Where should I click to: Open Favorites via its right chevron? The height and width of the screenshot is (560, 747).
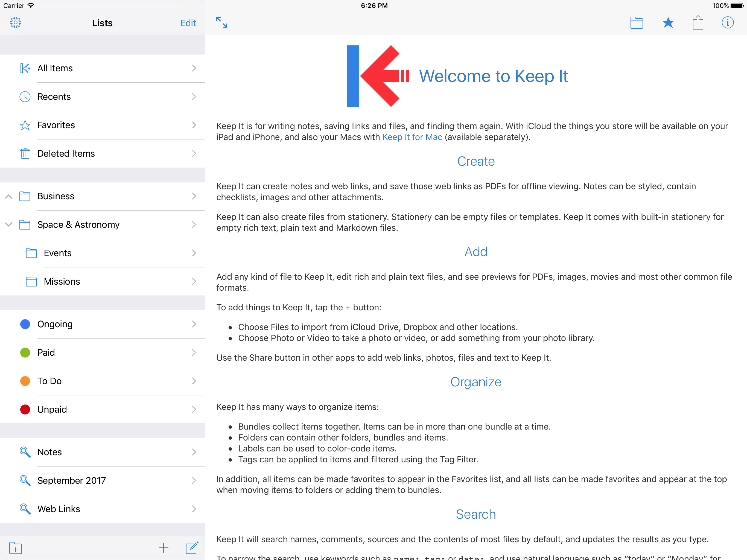[194, 125]
